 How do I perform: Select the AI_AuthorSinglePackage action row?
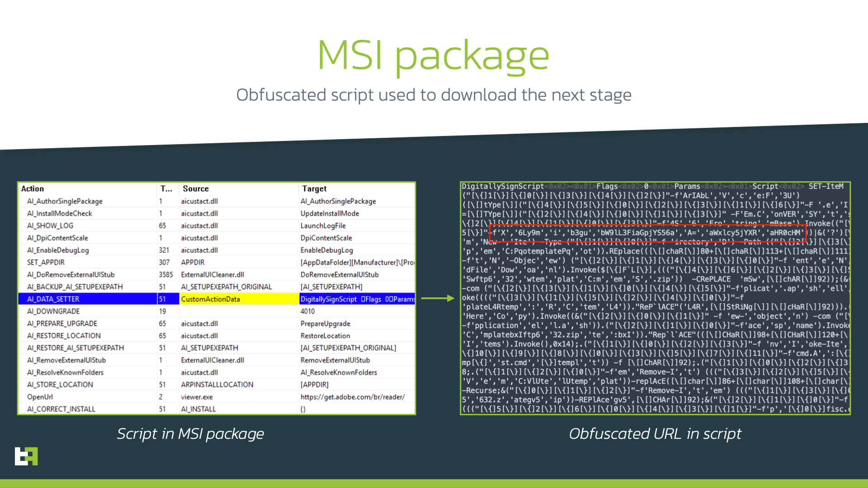217,201
